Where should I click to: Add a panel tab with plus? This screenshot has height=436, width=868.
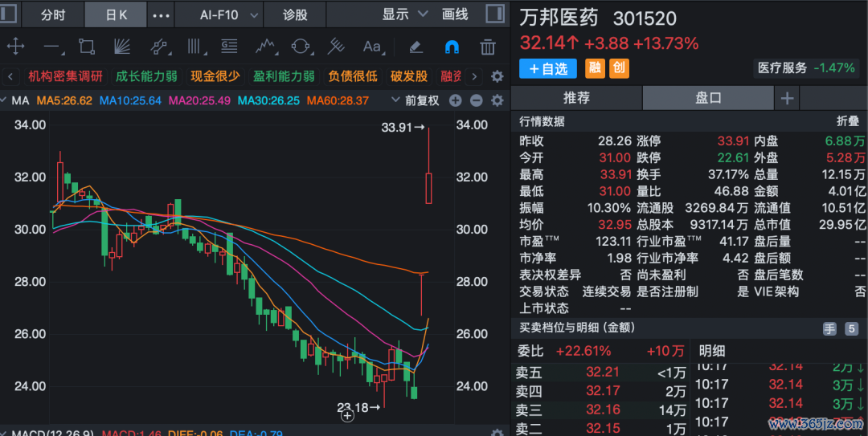tap(787, 99)
